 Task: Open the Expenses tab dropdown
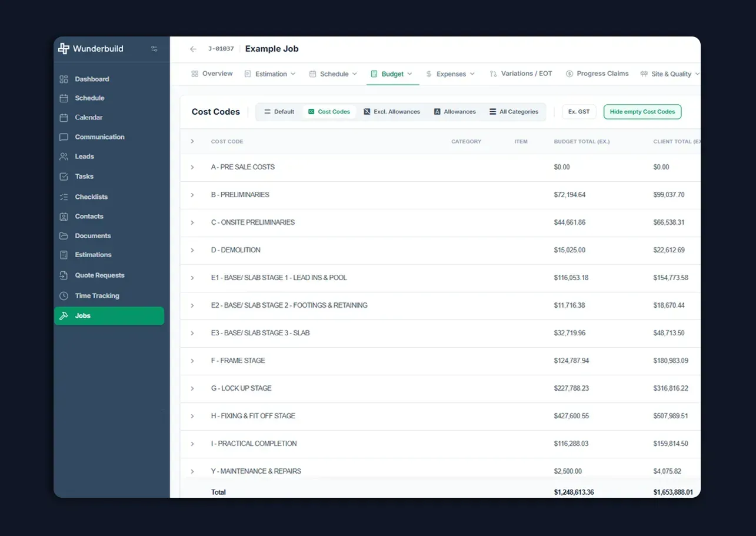tap(450, 74)
